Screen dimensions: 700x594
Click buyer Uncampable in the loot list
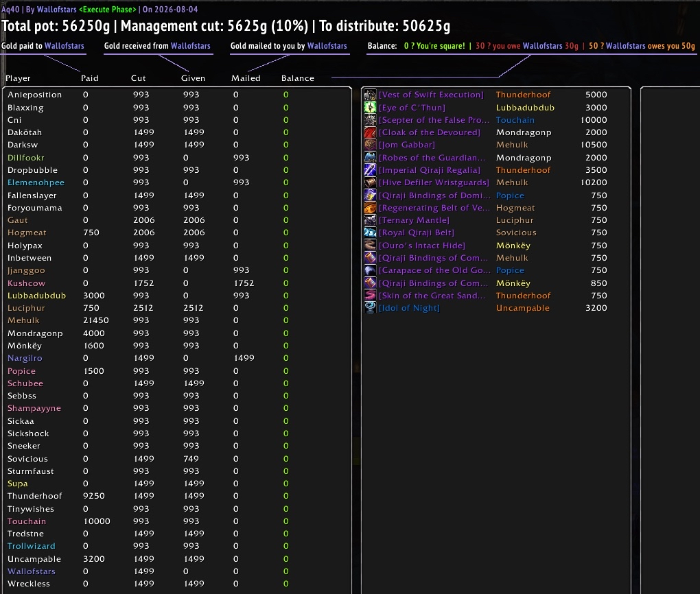523,308
